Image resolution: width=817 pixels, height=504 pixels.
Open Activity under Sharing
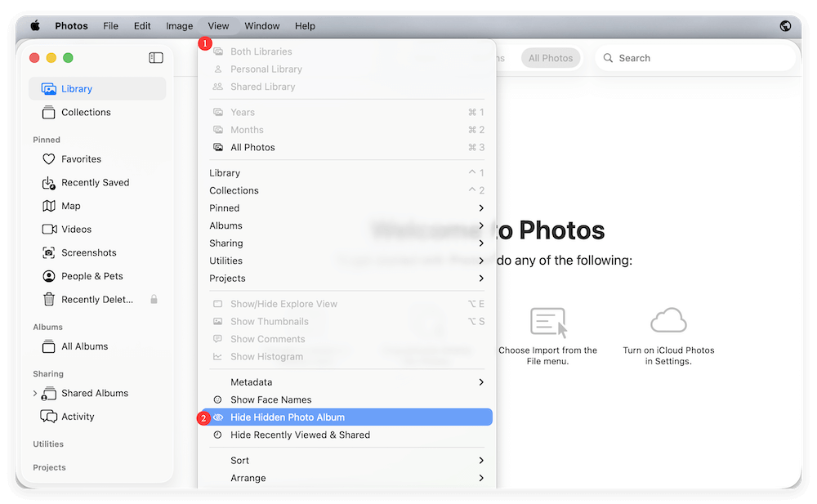[78, 416]
